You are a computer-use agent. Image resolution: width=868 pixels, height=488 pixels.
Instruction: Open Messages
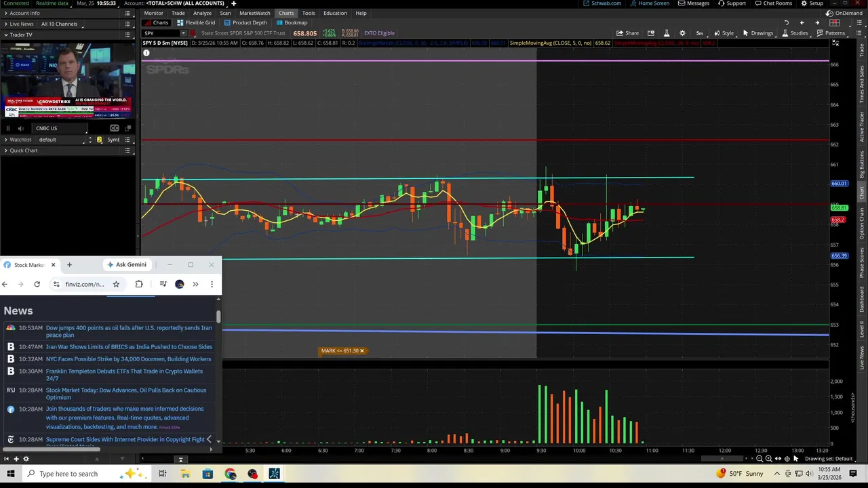coord(694,3)
